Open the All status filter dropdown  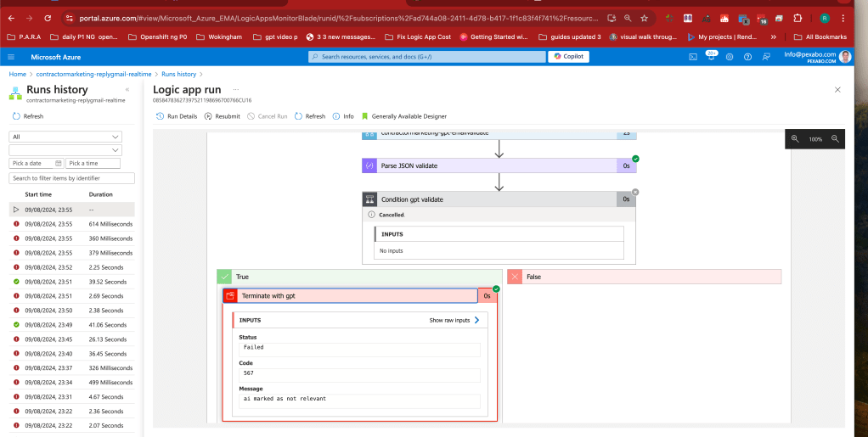(65, 137)
